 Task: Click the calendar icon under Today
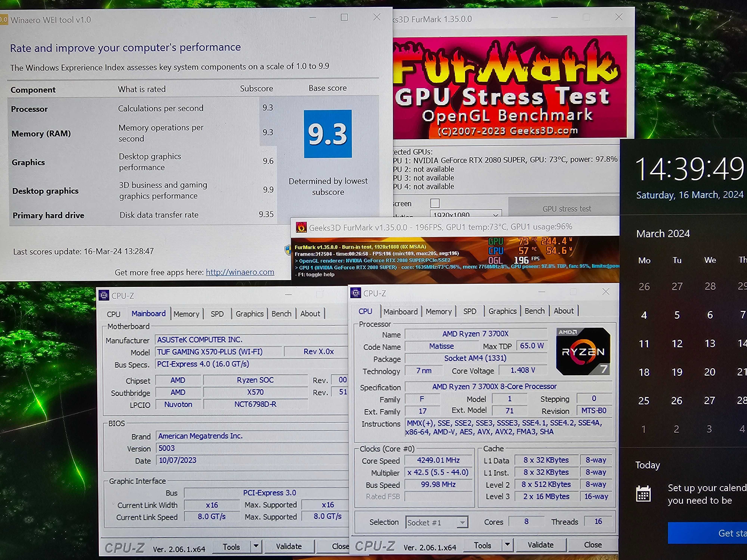(643, 494)
